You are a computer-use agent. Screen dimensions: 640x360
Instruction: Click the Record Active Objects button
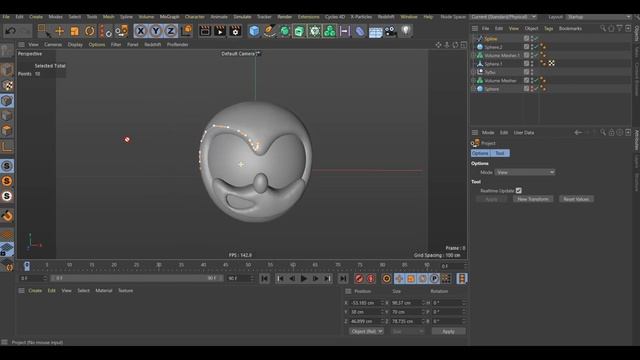(x=359, y=279)
